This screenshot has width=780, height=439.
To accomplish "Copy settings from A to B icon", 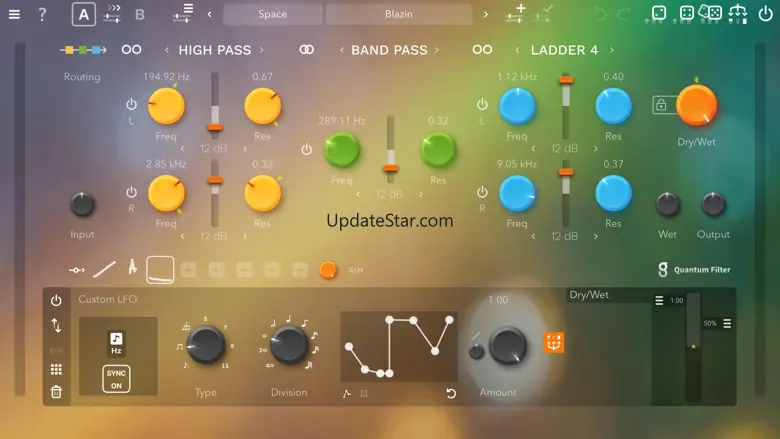I will (112, 14).
